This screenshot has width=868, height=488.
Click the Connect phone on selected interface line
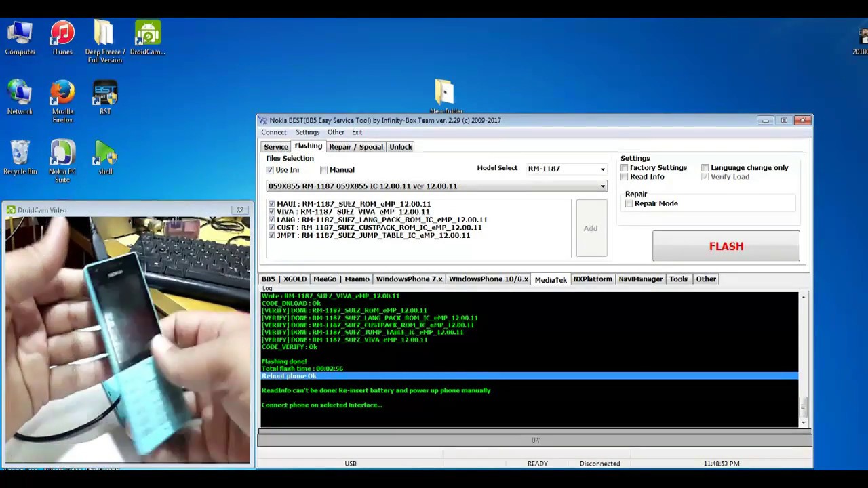(x=322, y=405)
